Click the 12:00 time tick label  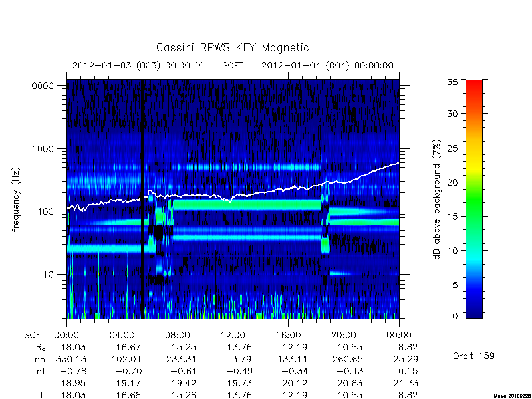233,336
